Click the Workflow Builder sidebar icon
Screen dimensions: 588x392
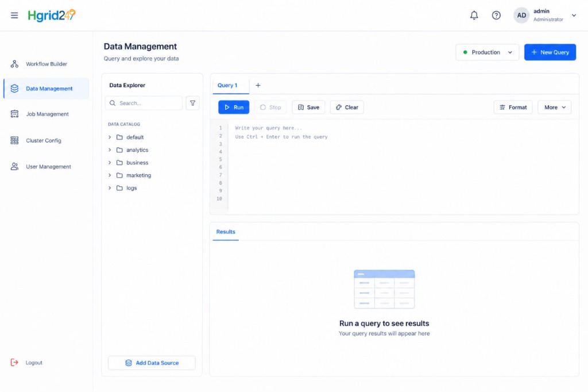pyautogui.click(x=14, y=64)
